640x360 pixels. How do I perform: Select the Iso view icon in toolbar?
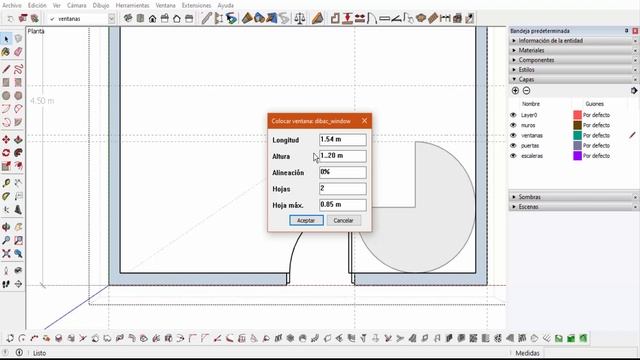[128, 18]
